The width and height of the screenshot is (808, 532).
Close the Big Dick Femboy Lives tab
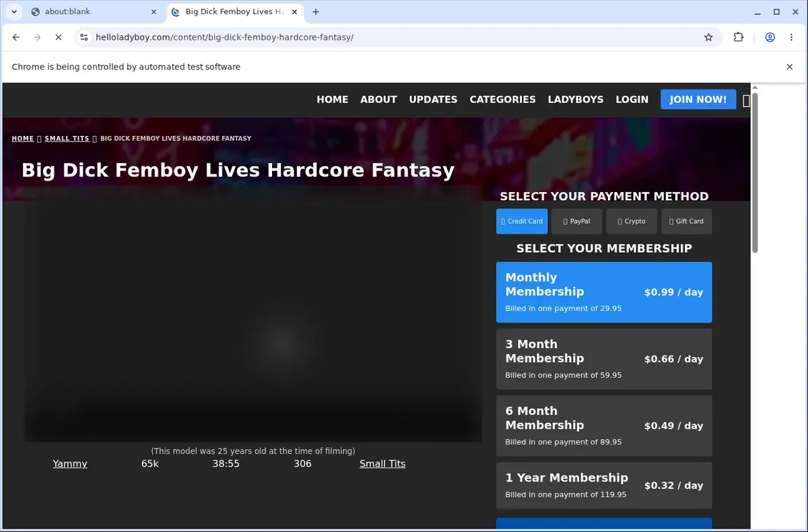click(x=294, y=11)
